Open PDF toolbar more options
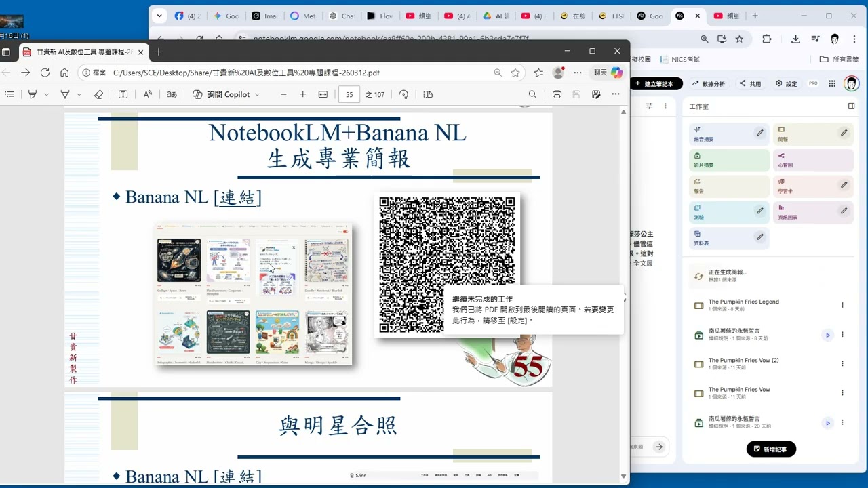Screen dimensions: 868x488 [x=615, y=94]
